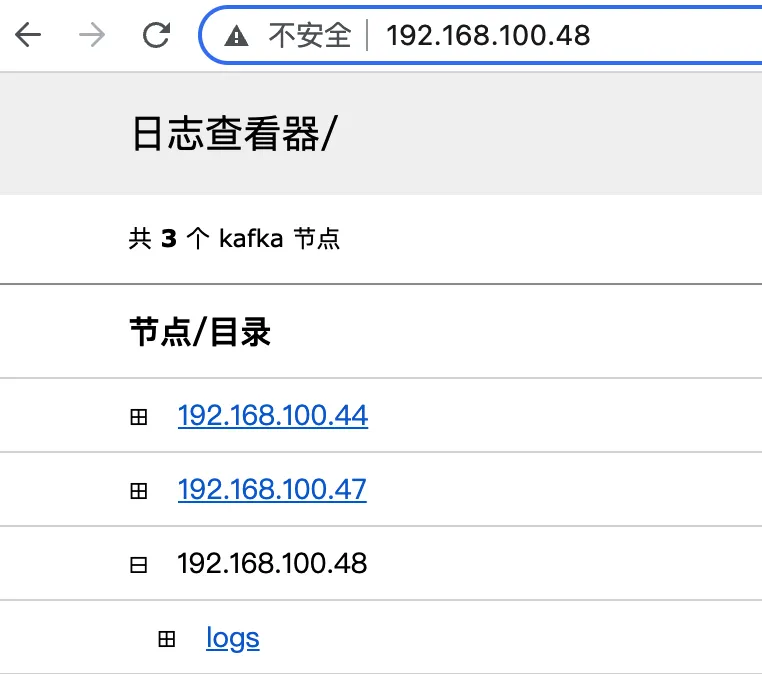The image size is (762, 674).
Task: Click the warning triangle security icon
Action: 236,37
